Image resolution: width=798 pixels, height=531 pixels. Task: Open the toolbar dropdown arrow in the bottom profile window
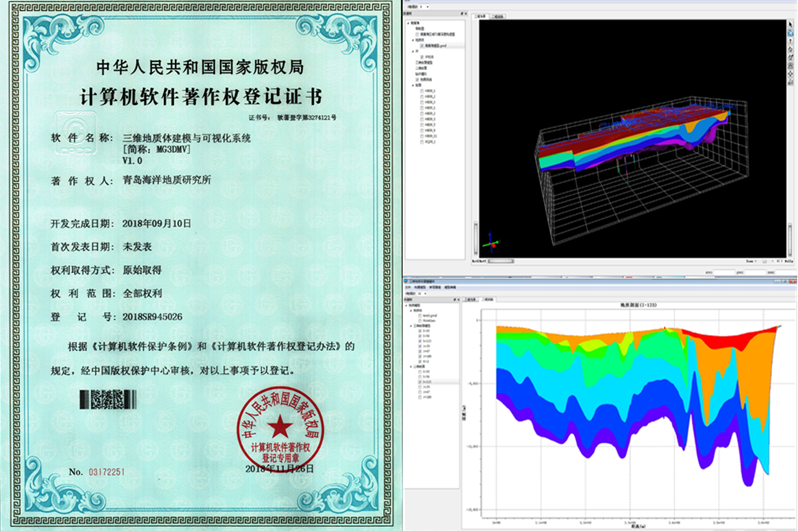425,294
